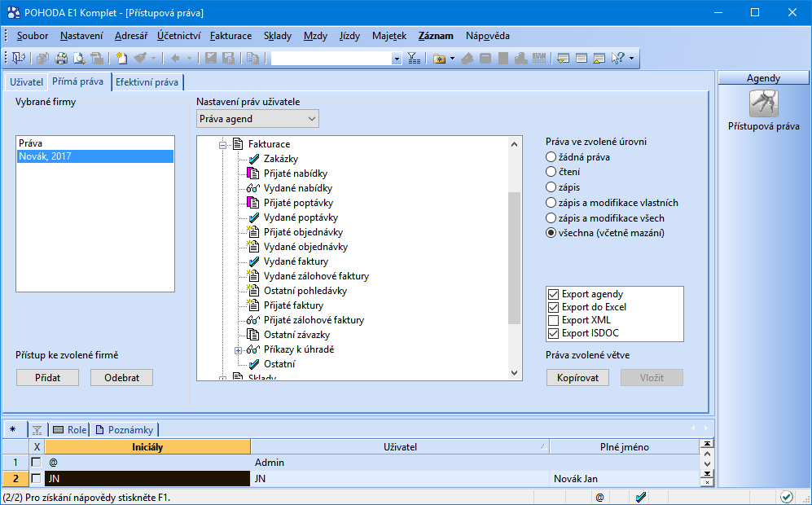The height and width of the screenshot is (505, 812).
Task: Click the Fakturace document icon in the tree
Action: 238,144
